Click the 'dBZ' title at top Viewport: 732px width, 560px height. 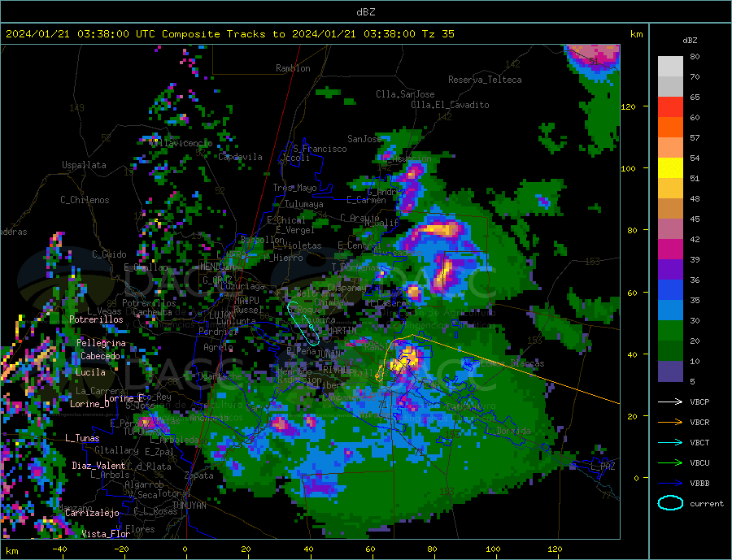click(x=365, y=12)
